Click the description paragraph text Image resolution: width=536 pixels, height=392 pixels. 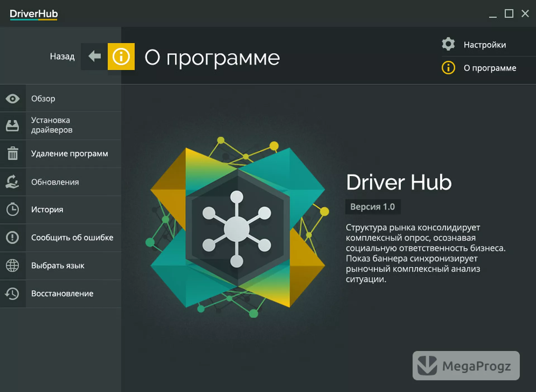pyautogui.click(x=426, y=253)
